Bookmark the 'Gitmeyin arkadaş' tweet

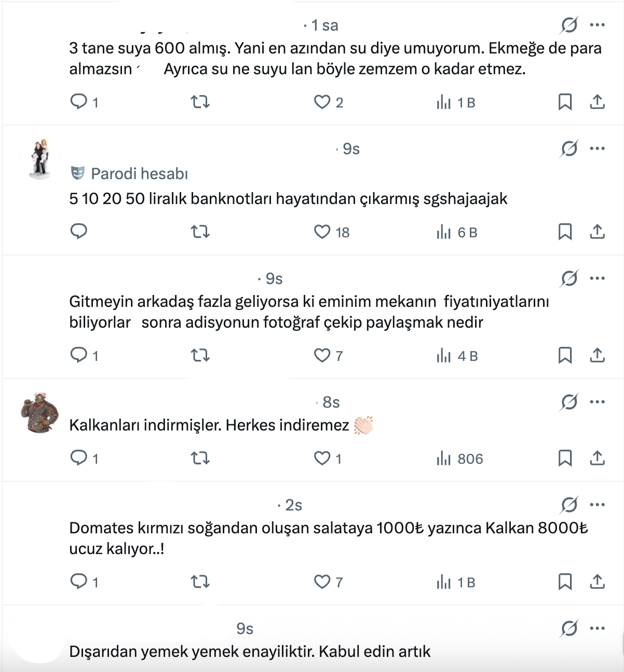565,355
